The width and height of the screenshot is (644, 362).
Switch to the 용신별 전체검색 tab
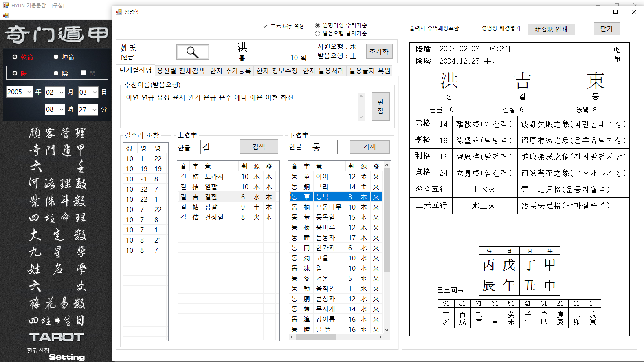(181, 71)
